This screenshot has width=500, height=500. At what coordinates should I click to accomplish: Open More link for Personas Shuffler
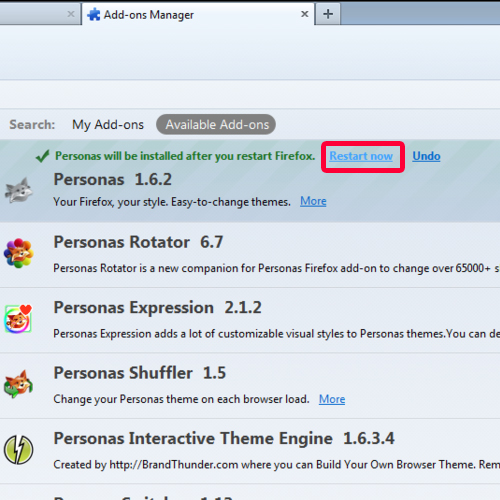[332, 399]
